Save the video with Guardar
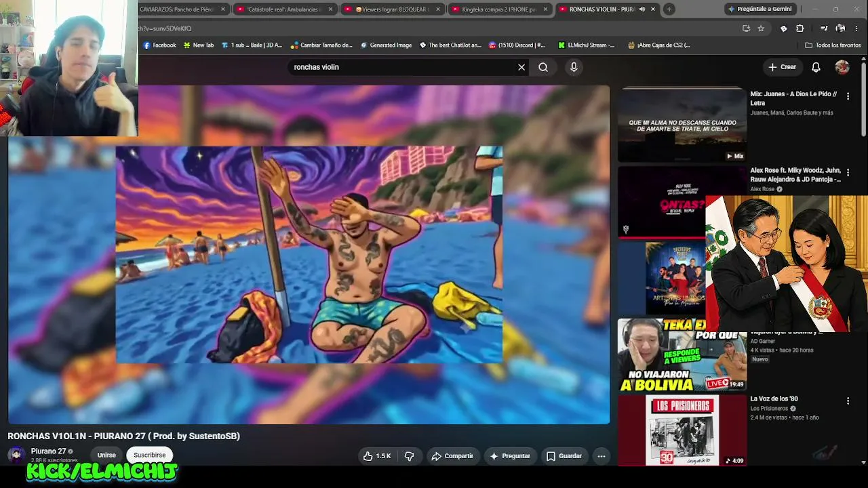The image size is (868, 488). click(x=564, y=456)
